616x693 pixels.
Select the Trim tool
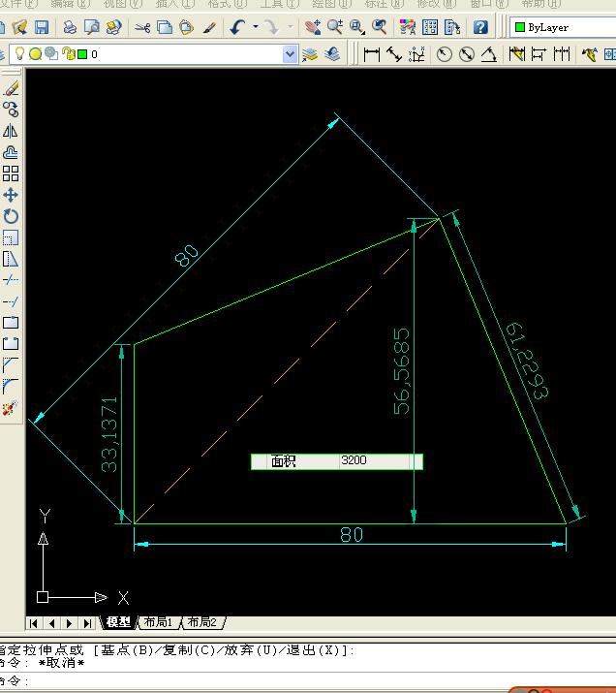click(11, 280)
